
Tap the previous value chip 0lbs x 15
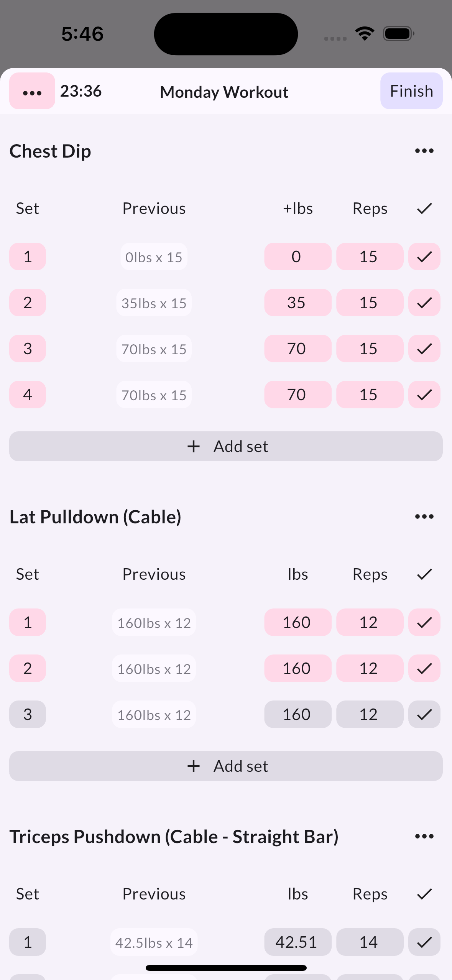point(154,257)
